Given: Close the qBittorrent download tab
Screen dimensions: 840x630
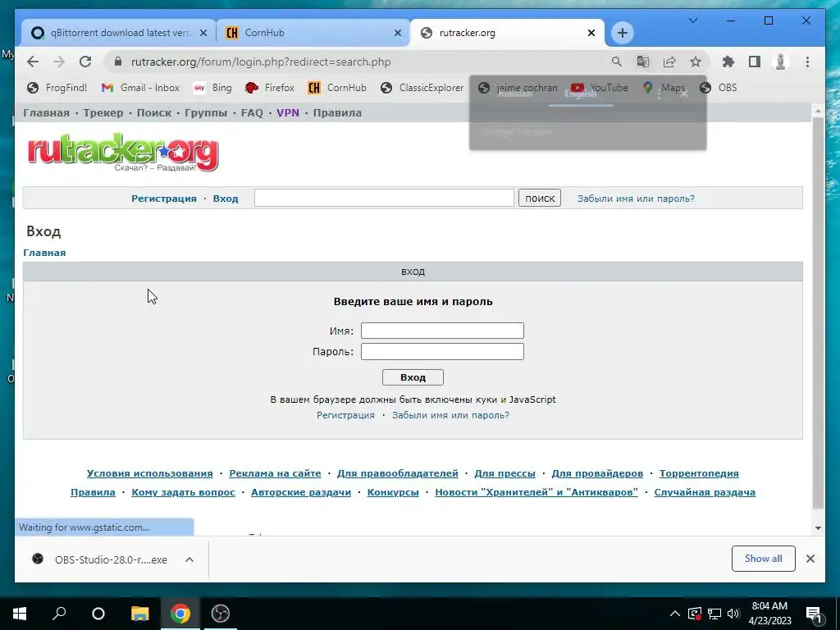Looking at the screenshot, I should point(203,33).
